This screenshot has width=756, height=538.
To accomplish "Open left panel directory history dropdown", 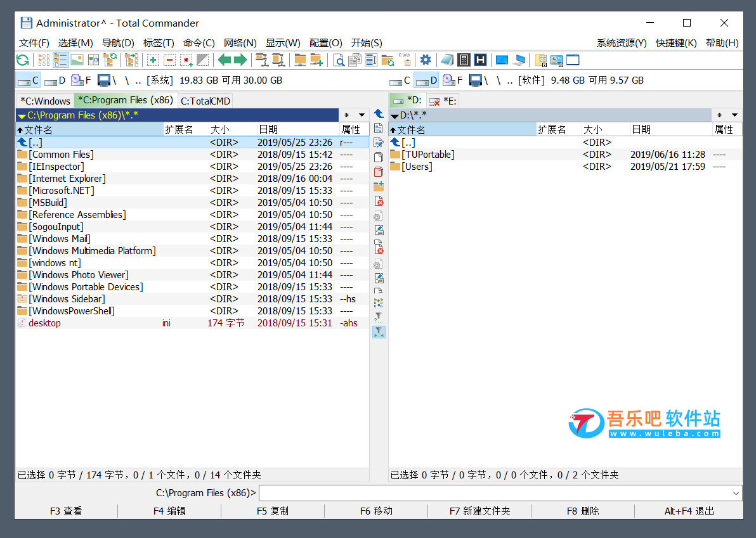I will pyautogui.click(x=362, y=115).
